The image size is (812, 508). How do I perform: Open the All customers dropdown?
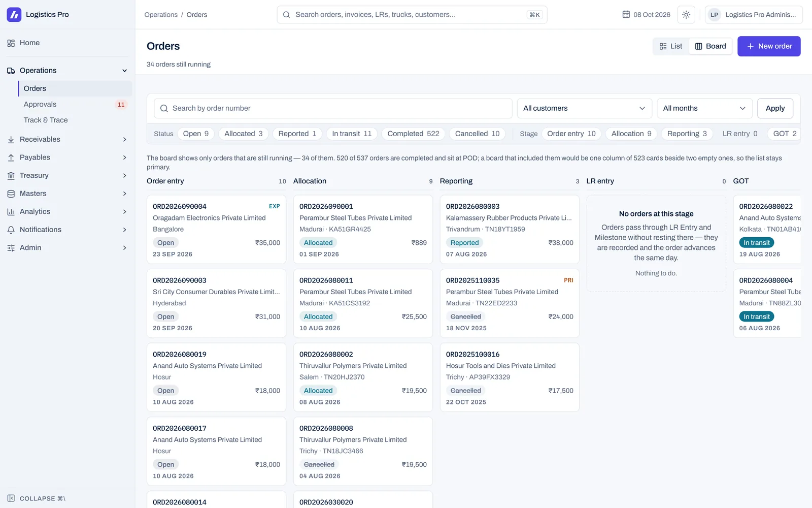tap(584, 108)
